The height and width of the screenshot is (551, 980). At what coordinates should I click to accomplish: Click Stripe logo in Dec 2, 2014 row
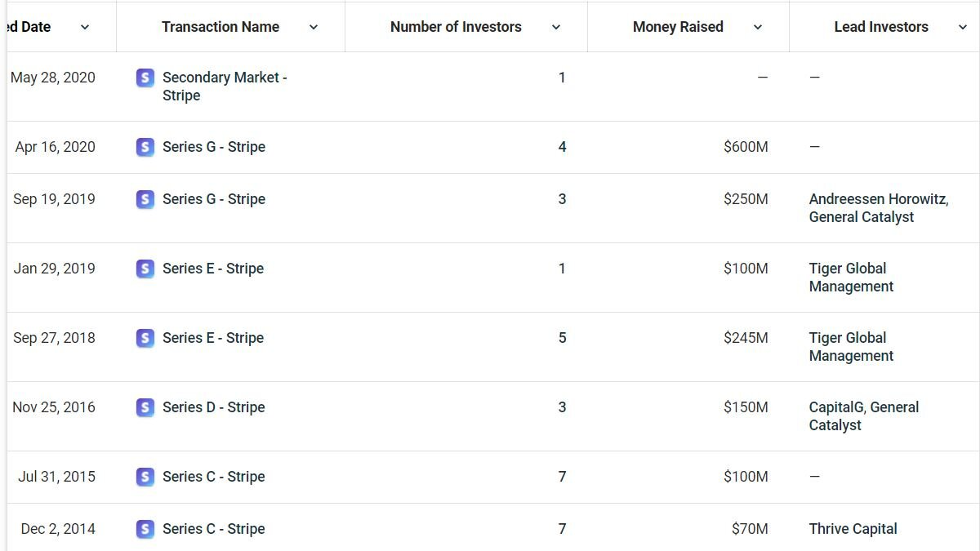tap(145, 529)
